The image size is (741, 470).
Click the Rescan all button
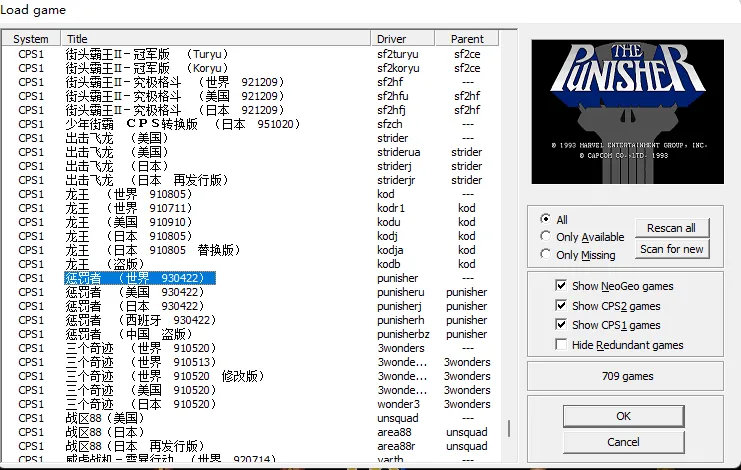click(x=672, y=228)
